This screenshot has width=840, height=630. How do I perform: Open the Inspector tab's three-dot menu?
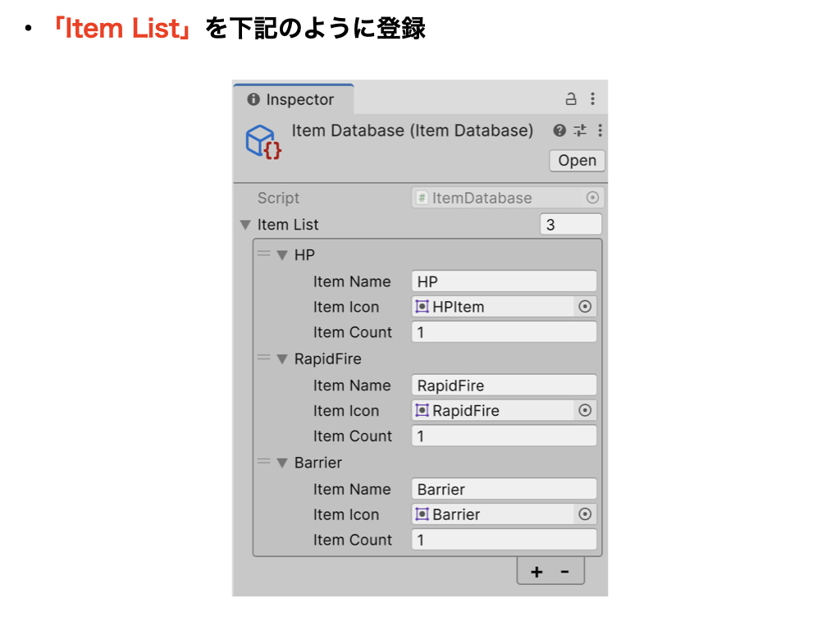tap(592, 98)
